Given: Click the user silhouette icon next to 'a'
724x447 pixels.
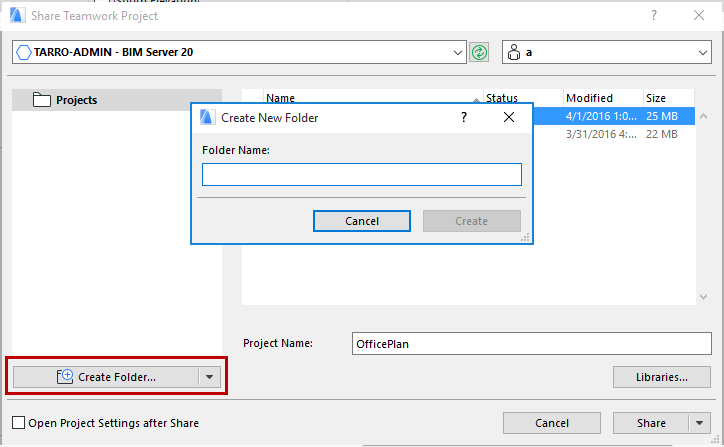Looking at the screenshot, I should 514,52.
